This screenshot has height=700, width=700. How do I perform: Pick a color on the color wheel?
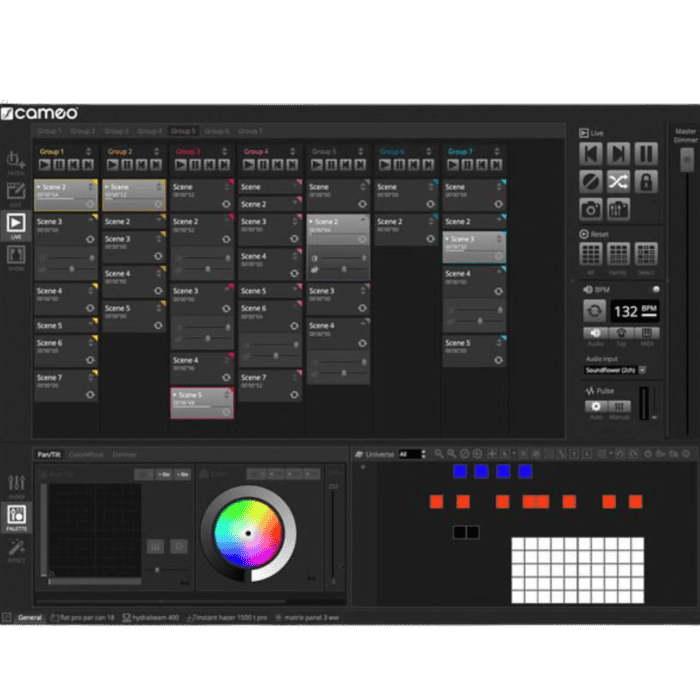point(248,532)
